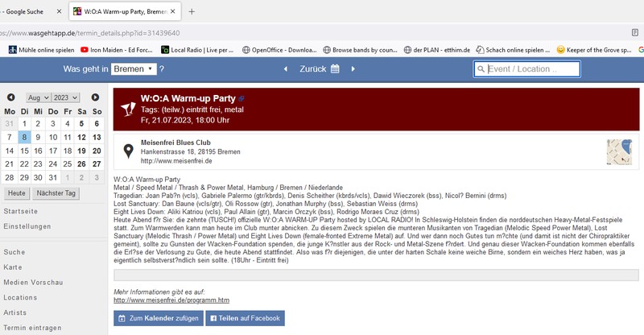Open the Mühle online spielen bookmark

pos(42,50)
